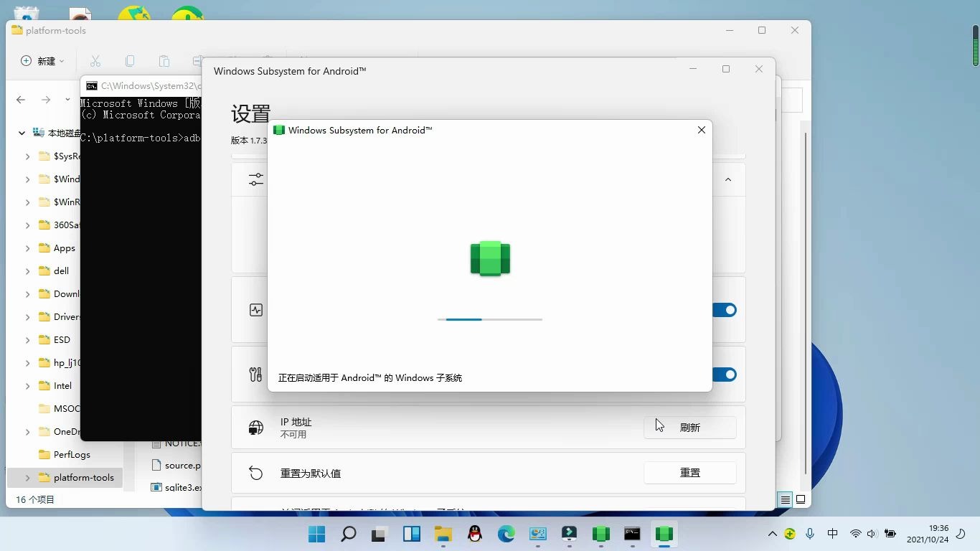This screenshot has width=980, height=551.
Task: Switch to Command Prompt taskbar icon
Action: [x=632, y=534]
